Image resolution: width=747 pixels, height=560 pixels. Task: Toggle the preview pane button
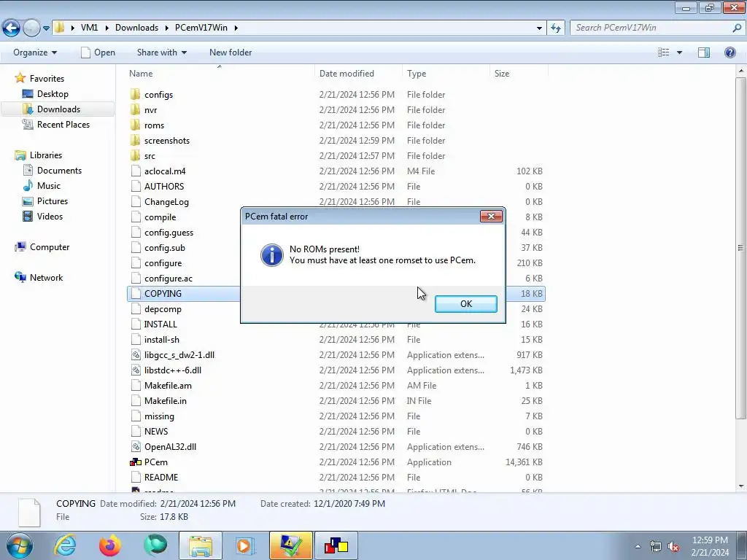coord(704,52)
